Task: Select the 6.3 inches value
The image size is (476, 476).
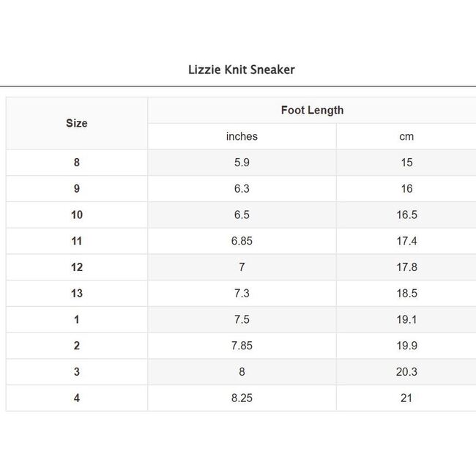Action: pos(242,189)
